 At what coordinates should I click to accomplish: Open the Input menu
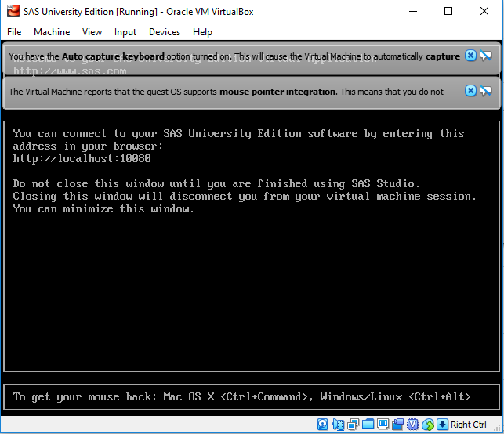pos(125,32)
